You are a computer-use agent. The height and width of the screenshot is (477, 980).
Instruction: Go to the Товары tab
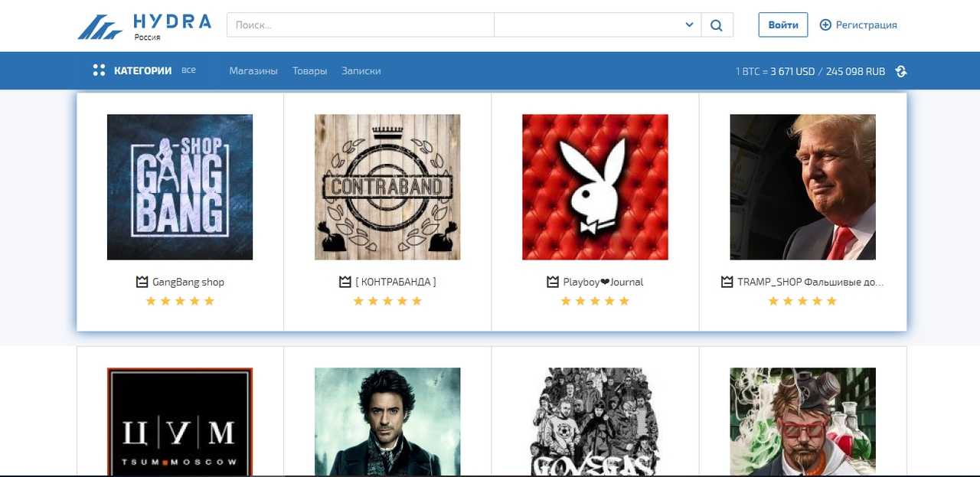pyautogui.click(x=309, y=70)
